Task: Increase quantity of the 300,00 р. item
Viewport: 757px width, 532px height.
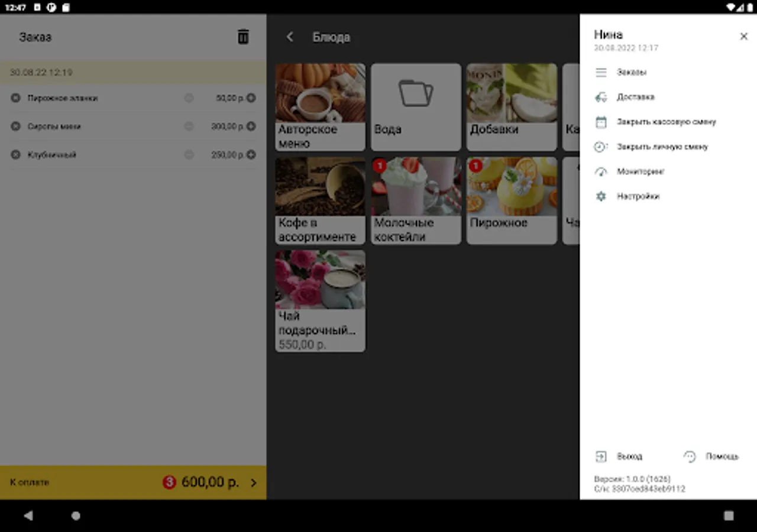Action: [x=251, y=126]
